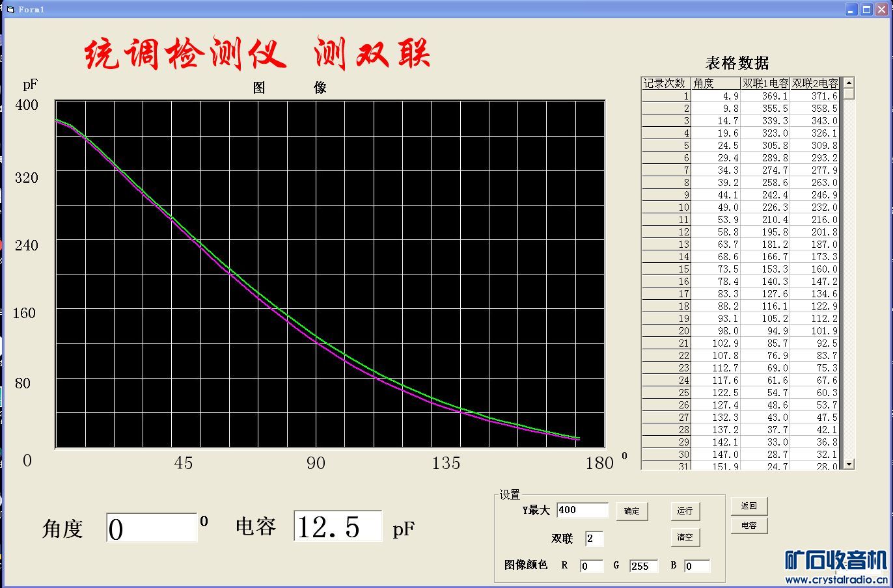Select angle cell 4.9 in row 1
893x588 pixels.
point(715,96)
